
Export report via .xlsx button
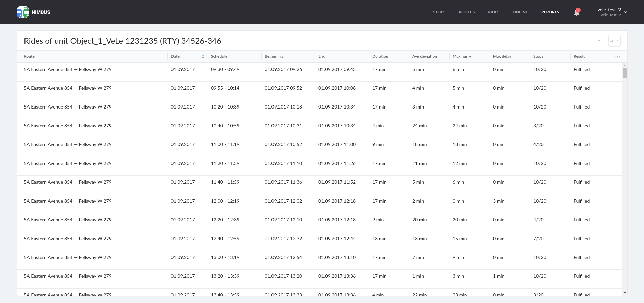[x=614, y=41]
